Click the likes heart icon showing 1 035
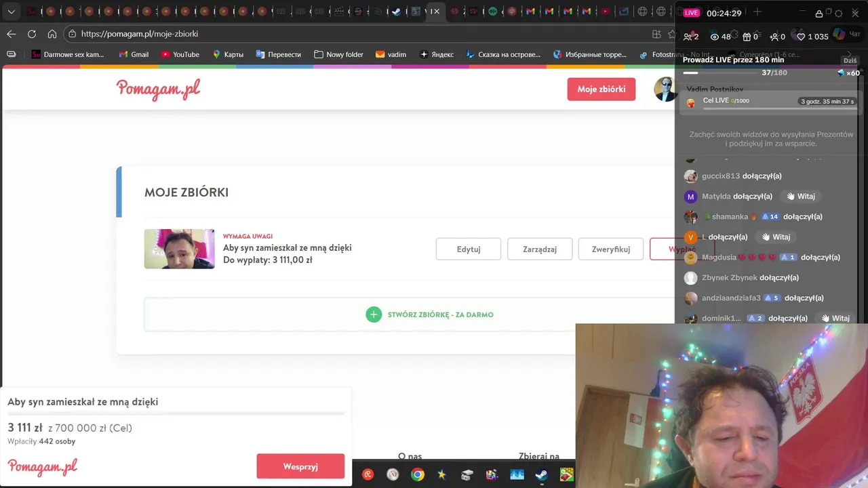868x488 pixels. tap(801, 37)
